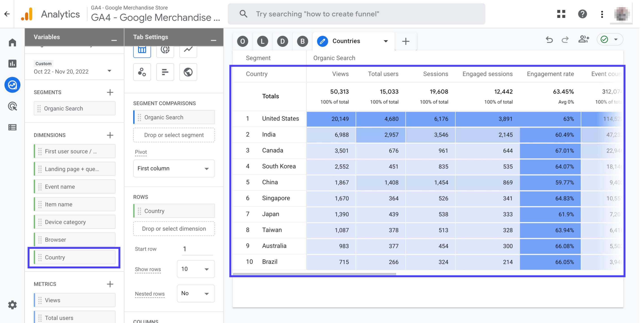Open Admin settings gear icon
The width and height of the screenshot is (644, 323).
(x=12, y=305)
